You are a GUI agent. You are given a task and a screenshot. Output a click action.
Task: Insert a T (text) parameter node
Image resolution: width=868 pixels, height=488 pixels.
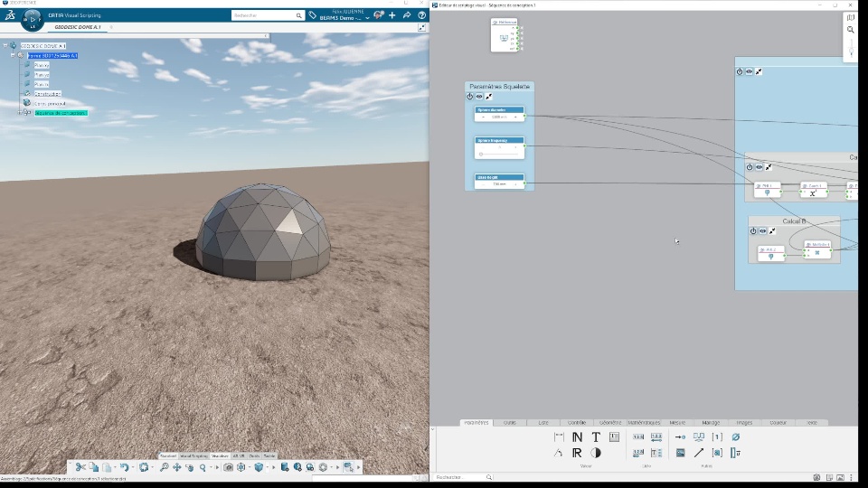click(x=596, y=437)
